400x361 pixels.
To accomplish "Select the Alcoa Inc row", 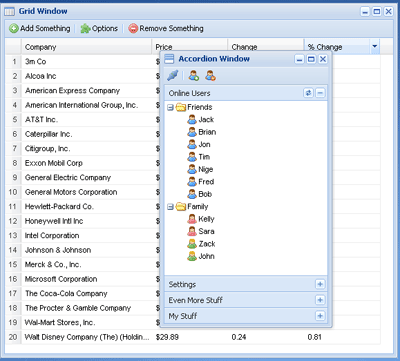I will tap(83, 76).
